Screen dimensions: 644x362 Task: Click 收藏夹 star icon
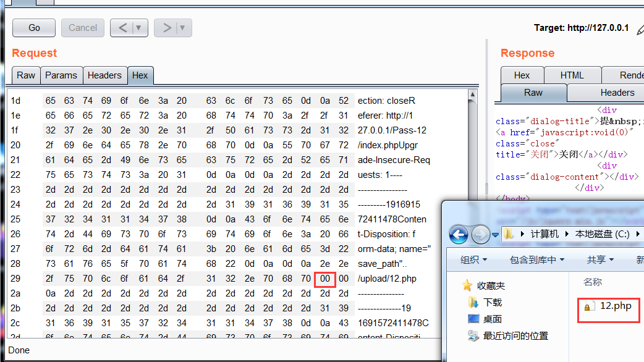(467, 285)
